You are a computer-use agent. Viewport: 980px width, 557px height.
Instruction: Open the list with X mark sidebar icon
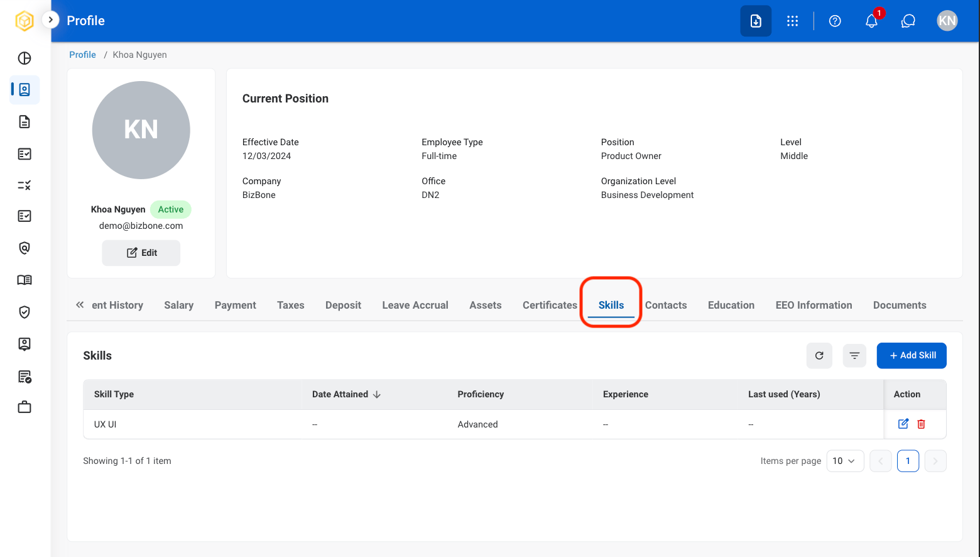[x=24, y=185]
